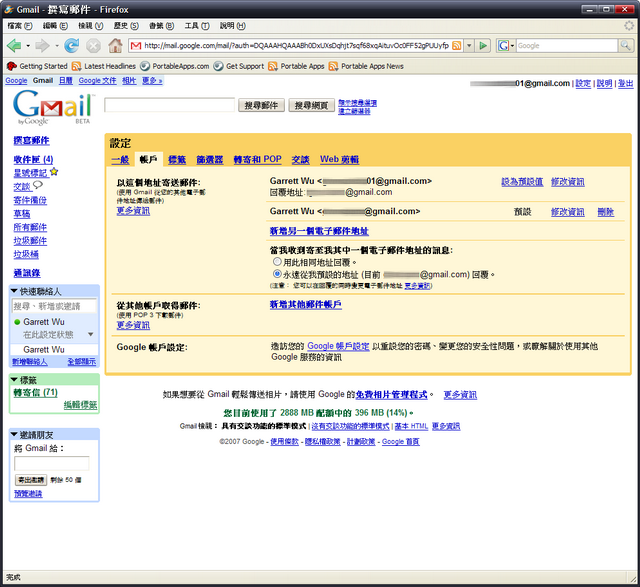Viewport: 640px width, 587px height.
Task: Click the 搜尋郵件 button
Action: click(x=261, y=105)
